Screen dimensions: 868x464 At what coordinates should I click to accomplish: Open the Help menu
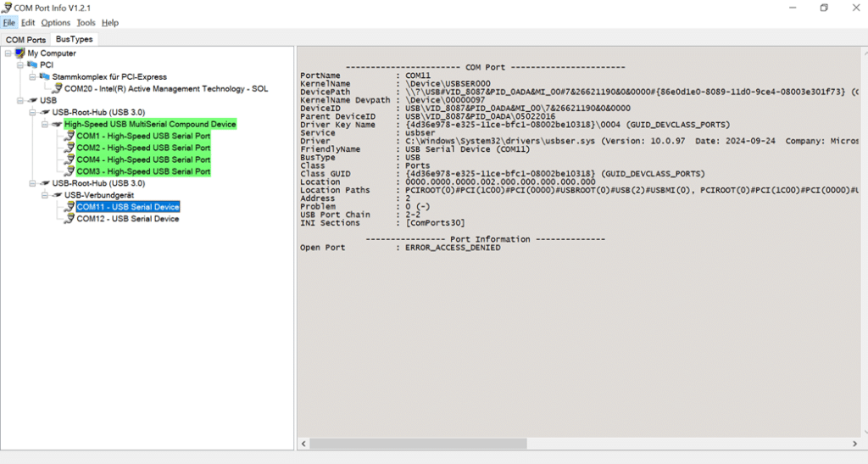(x=110, y=23)
